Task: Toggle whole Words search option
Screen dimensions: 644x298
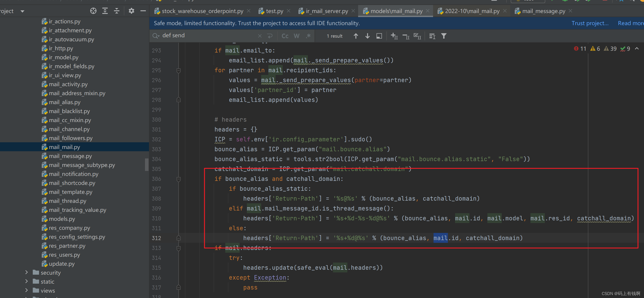Action: pos(296,36)
